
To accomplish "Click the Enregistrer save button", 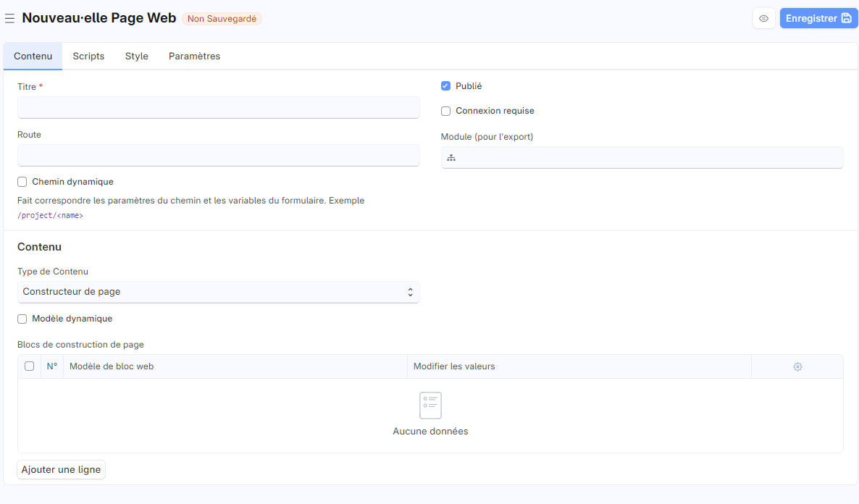I will [818, 19].
